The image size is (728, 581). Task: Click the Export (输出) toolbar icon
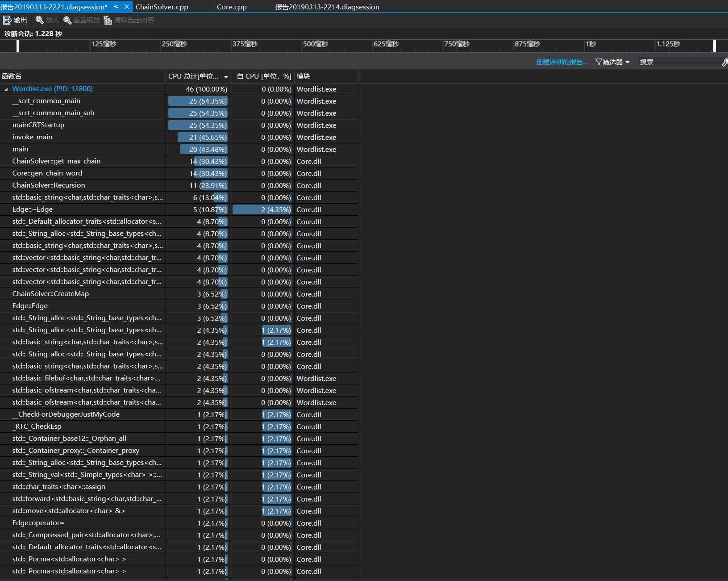point(7,20)
